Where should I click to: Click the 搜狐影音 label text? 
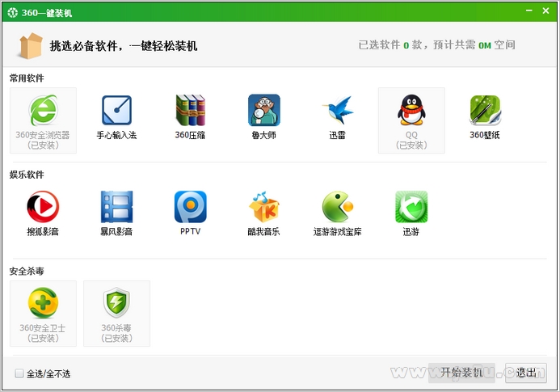pos(43,231)
